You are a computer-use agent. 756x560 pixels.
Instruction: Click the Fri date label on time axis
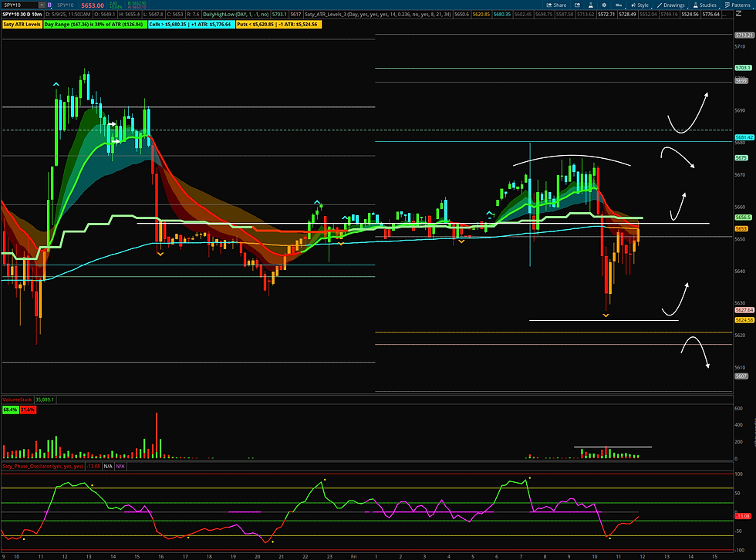coord(353,556)
